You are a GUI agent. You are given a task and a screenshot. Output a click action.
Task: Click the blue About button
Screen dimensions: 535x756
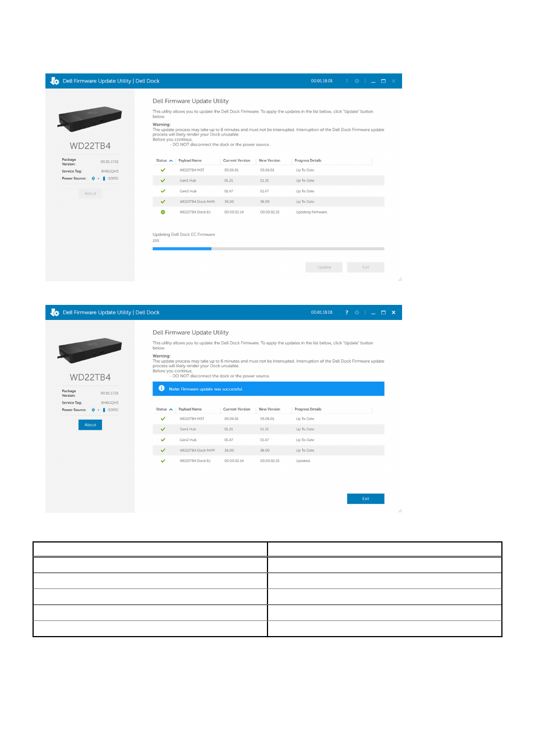(90, 425)
